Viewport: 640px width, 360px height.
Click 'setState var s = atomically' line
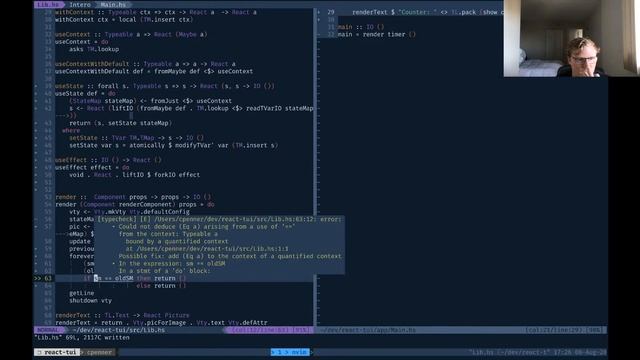(x=173, y=145)
